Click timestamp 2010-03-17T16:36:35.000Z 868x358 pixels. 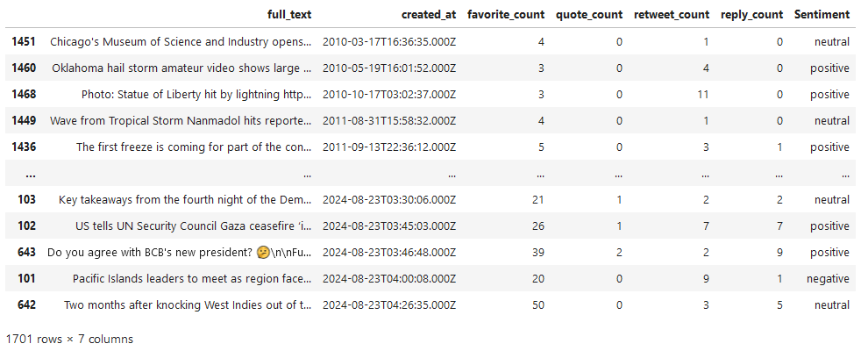(389, 41)
